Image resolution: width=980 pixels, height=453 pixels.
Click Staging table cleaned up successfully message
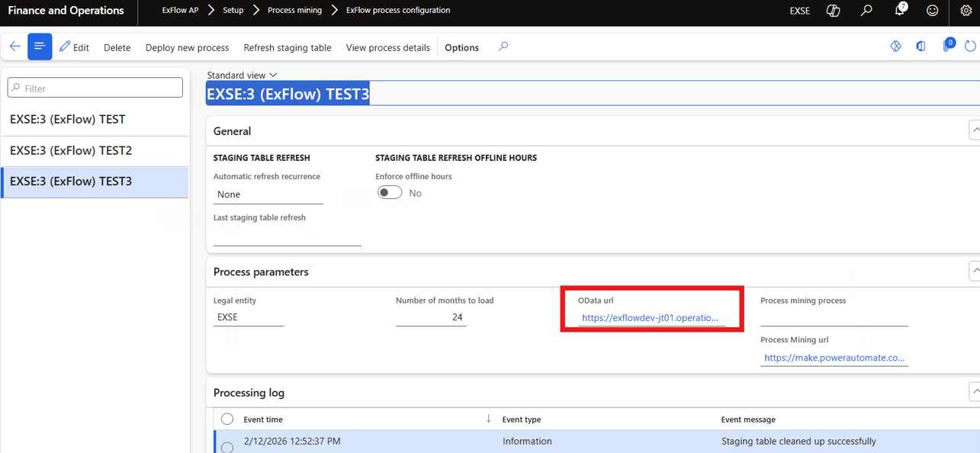(798, 442)
